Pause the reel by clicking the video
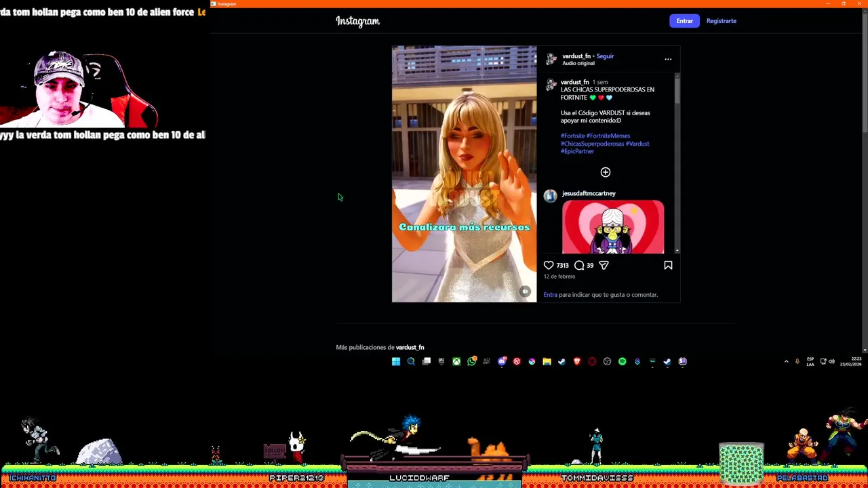The image size is (868, 488). (464, 174)
